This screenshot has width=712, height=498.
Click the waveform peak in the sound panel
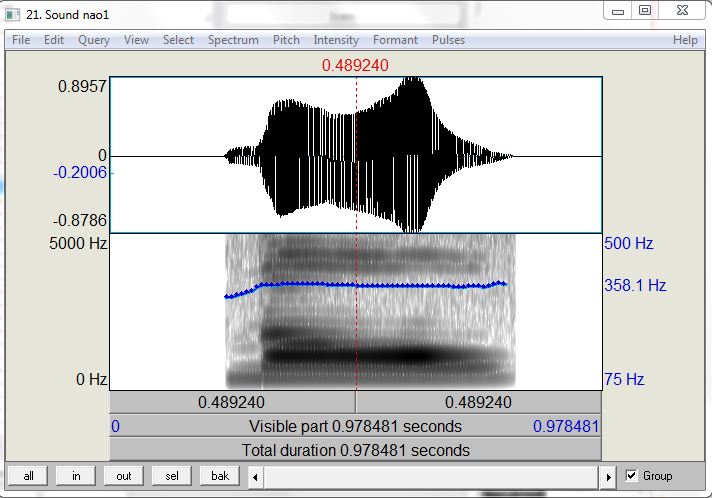pyautogui.click(x=412, y=82)
